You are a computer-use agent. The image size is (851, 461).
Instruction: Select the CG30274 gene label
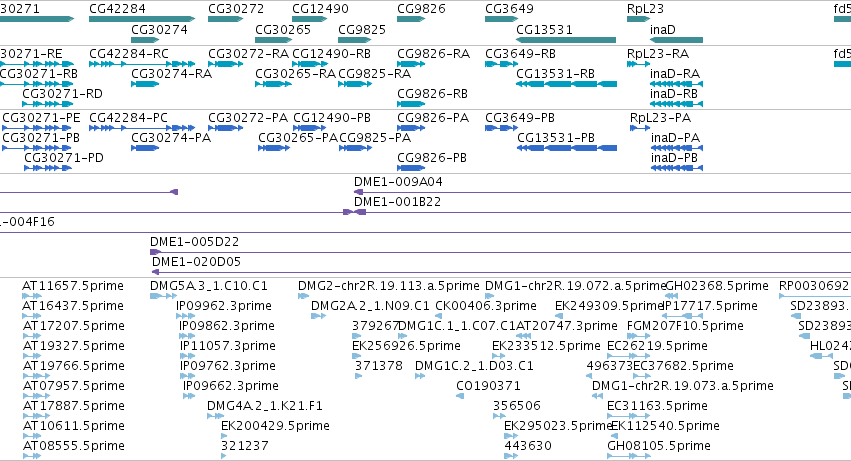click(160, 29)
